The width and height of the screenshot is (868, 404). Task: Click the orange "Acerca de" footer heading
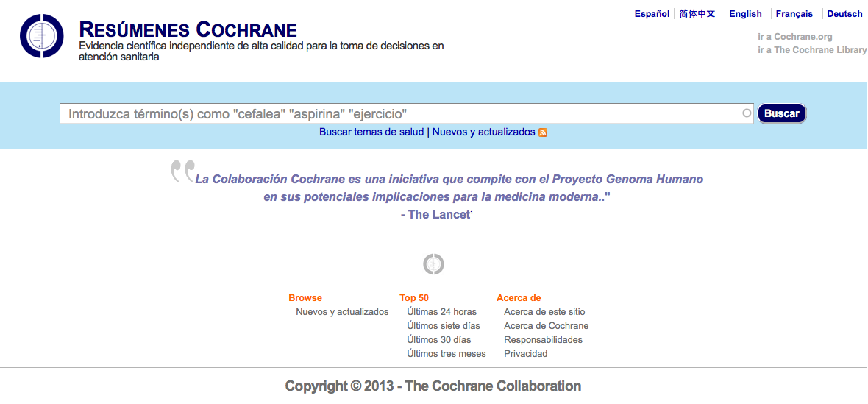(x=519, y=298)
